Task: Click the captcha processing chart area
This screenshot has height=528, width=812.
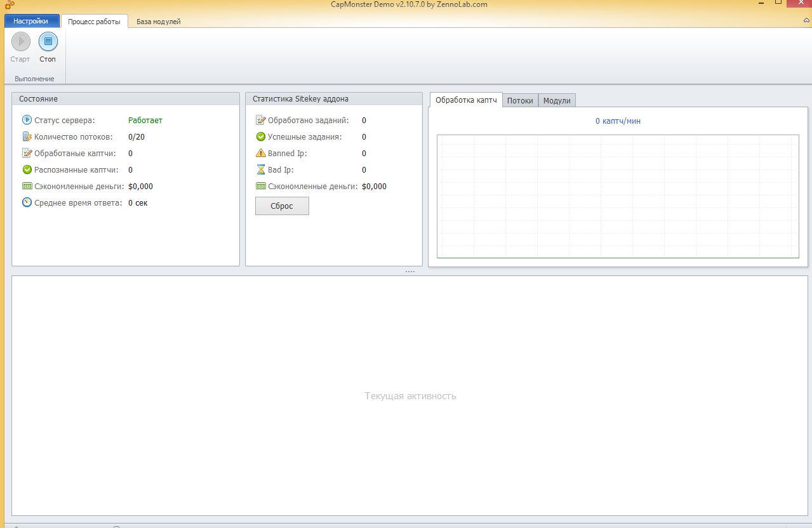Action: click(x=618, y=196)
